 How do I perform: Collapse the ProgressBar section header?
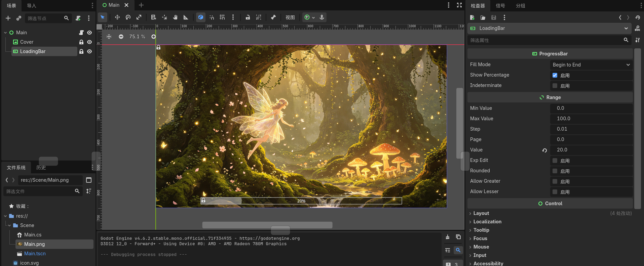[550, 54]
